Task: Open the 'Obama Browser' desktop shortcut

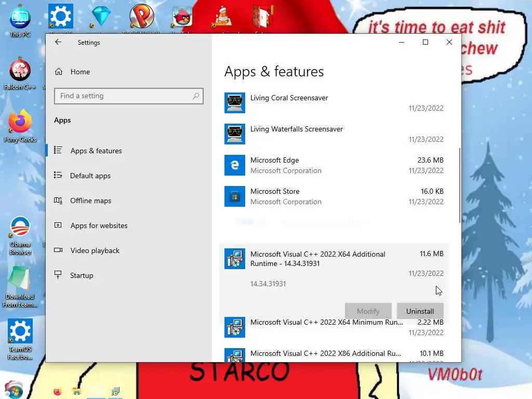Action: tap(20, 235)
